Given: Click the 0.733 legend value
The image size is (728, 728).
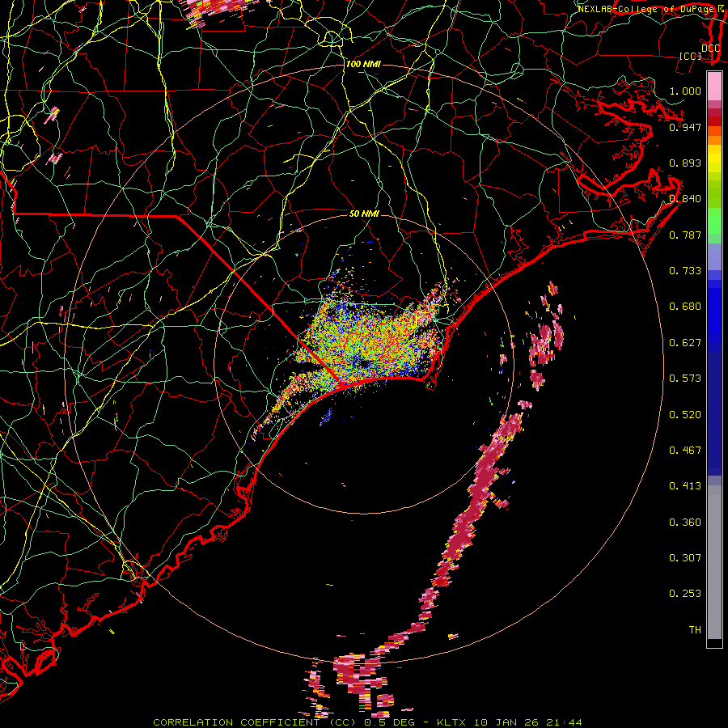Looking at the screenshot, I should [x=685, y=270].
